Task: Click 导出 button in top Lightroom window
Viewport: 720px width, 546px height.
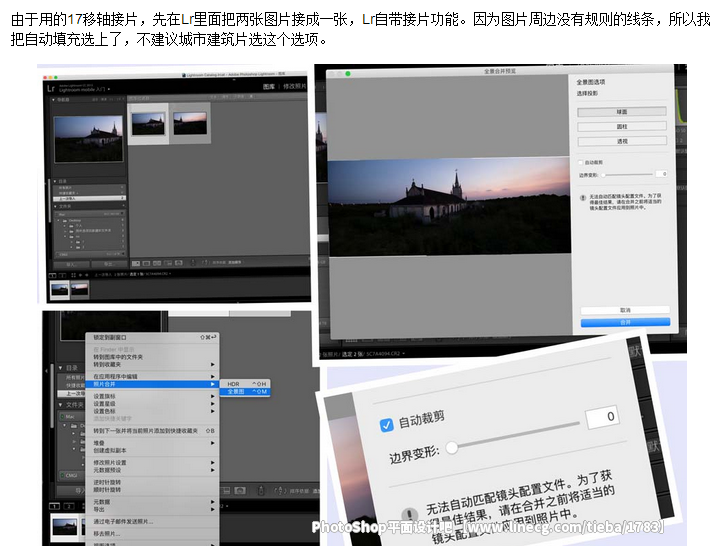Action: click(x=108, y=265)
